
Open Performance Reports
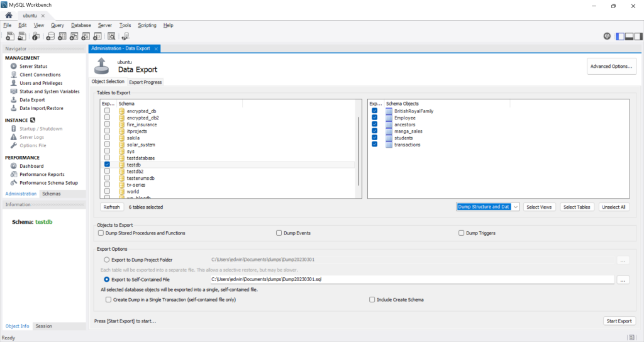click(x=42, y=175)
